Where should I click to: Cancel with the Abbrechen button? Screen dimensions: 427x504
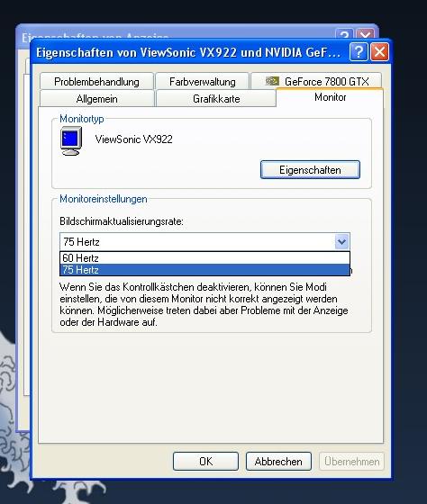(x=278, y=461)
